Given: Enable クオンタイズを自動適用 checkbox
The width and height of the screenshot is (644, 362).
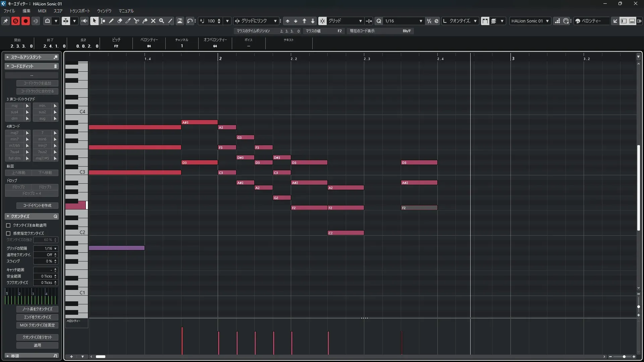Looking at the screenshot, I should 8,226.
